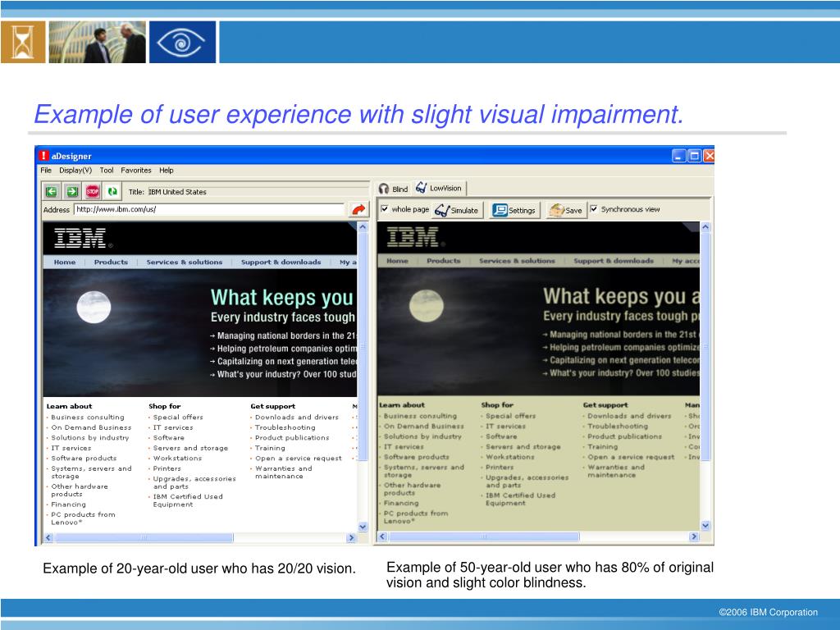Open the File menu
Viewport: 840px width, 630px height.
(46, 171)
